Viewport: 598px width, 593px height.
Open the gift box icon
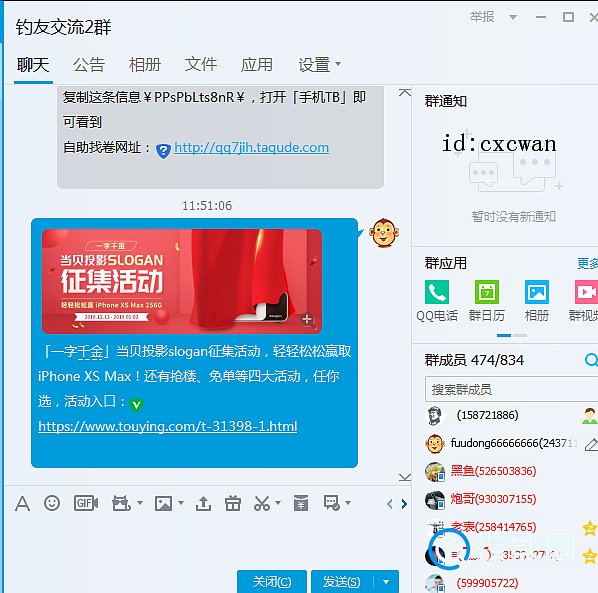click(x=233, y=503)
